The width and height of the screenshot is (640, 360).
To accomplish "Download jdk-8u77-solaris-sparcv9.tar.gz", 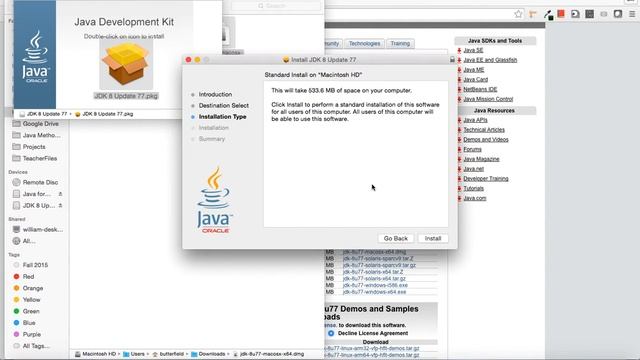I will tap(379, 265).
